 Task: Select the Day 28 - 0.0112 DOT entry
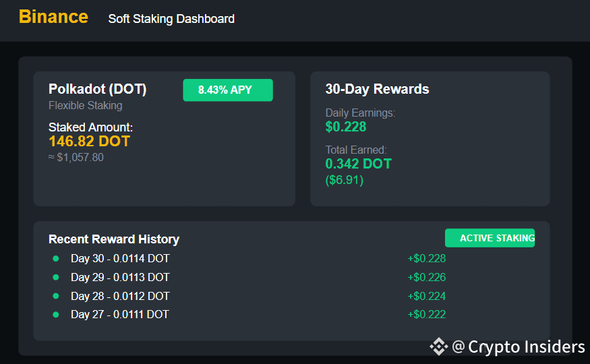pyautogui.click(x=120, y=296)
